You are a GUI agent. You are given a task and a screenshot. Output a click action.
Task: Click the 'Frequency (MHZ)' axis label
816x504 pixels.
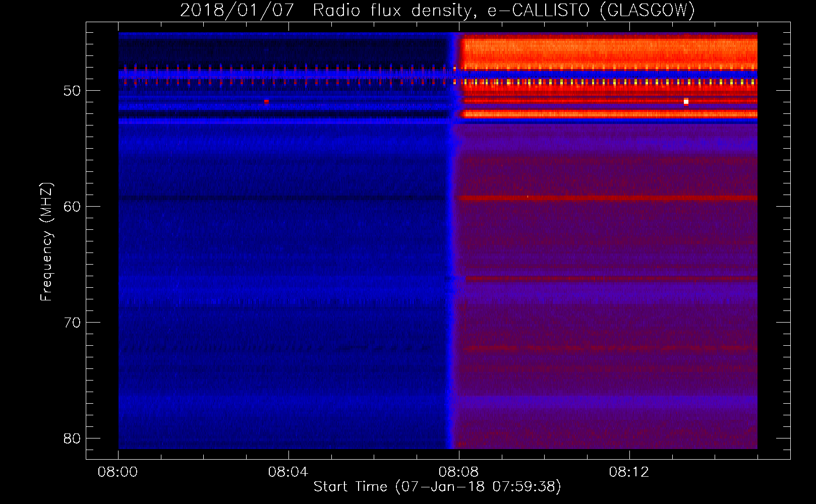click(46, 241)
